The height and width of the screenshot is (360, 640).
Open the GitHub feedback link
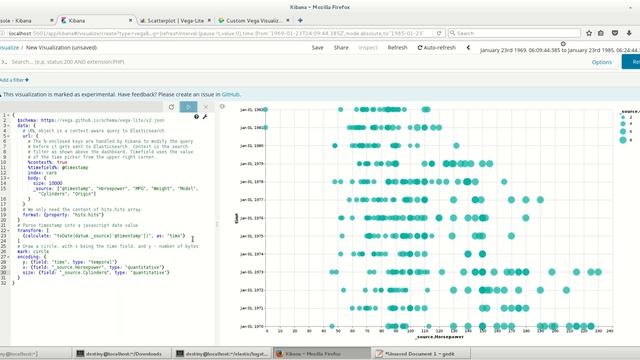(x=231, y=94)
